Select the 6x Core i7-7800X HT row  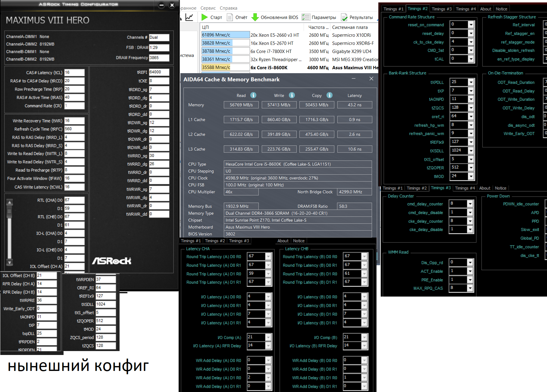(289, 51)
